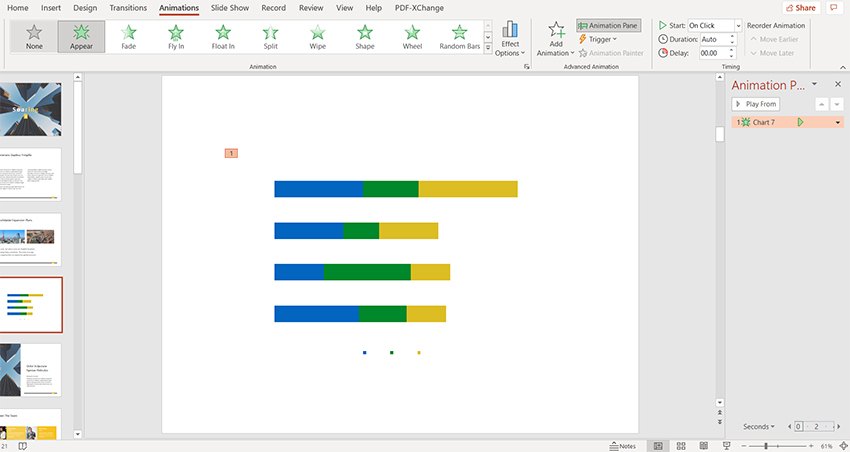Image resolution: width=850 pixels, height=452 pixels.
Task: Click zoom out minus button
Action: pos(744,446)
